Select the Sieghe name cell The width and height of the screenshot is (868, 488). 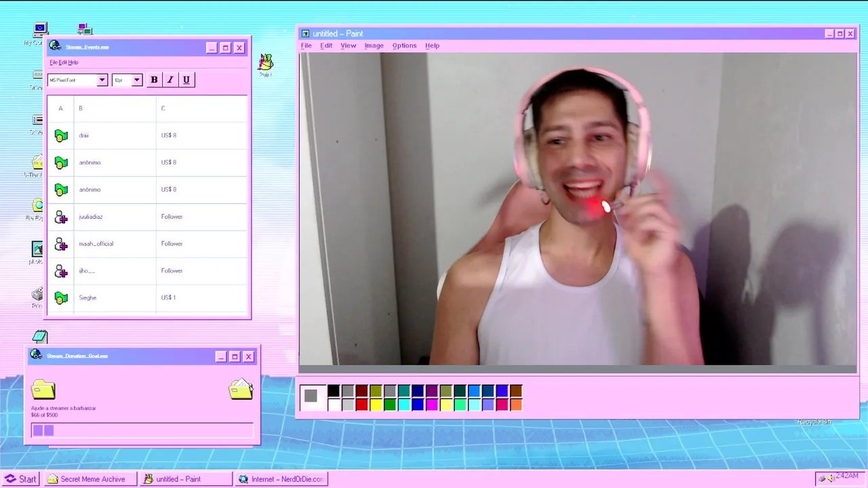(115, 298)
